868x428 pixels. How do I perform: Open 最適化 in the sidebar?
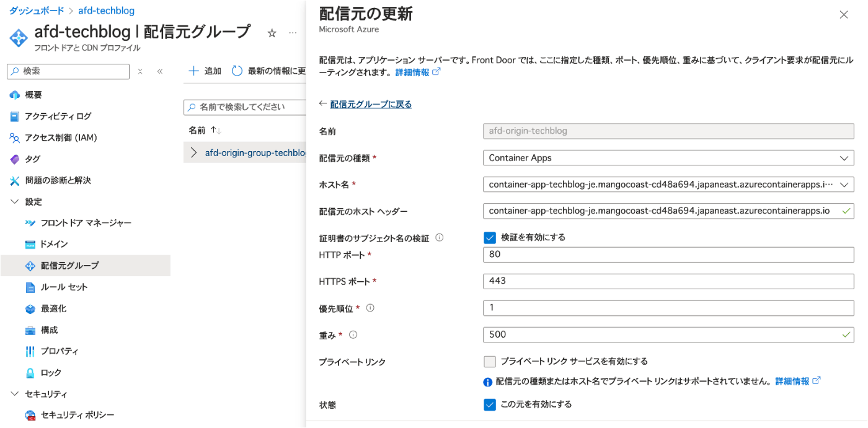point(53,308)
